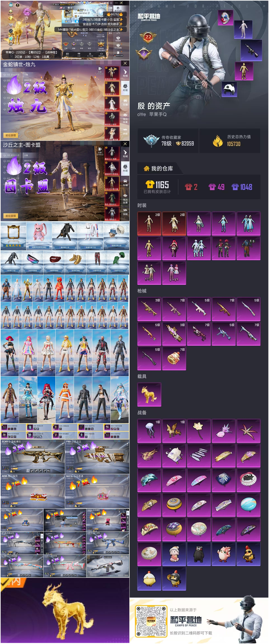
Task: Toggle checkmark on 套装-怪诞乔克 card
Action: (79, 424)
